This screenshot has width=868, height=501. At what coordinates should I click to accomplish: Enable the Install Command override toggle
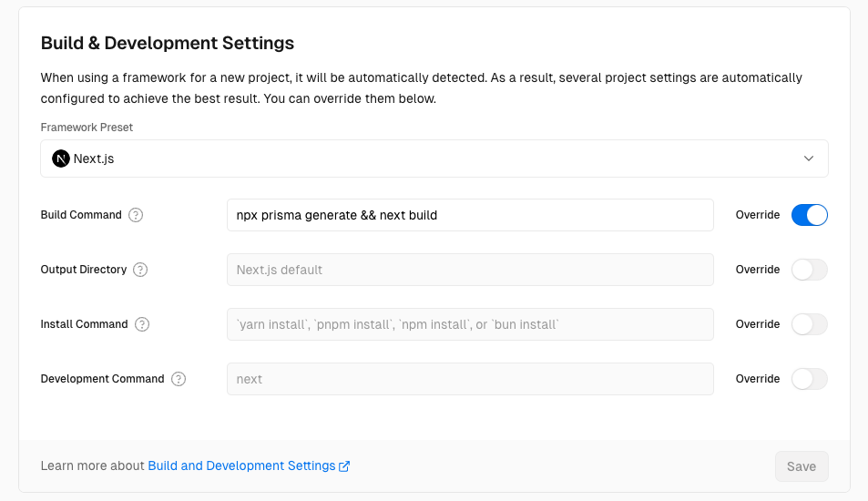pos(810,324)
